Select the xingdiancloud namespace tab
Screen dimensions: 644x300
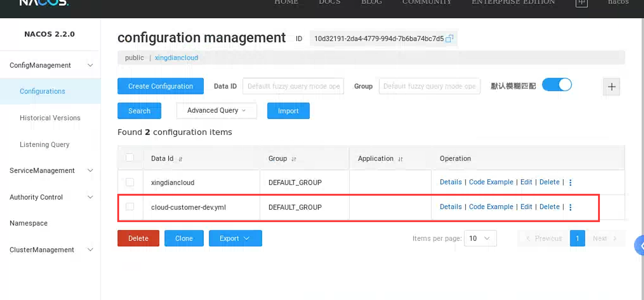click(x=176, y=58)
